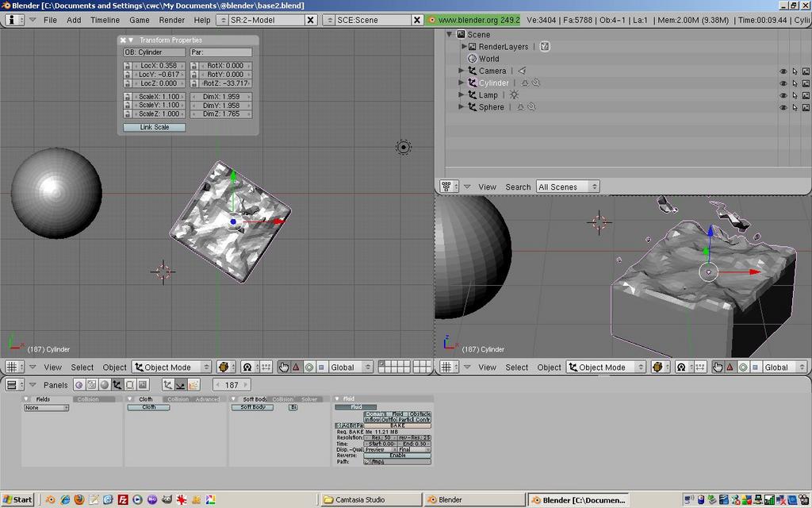The height and width of the screenshot is (508, 812).
Task: Click the Lamp data sun icon in outliner
Action: click(514, 95)
